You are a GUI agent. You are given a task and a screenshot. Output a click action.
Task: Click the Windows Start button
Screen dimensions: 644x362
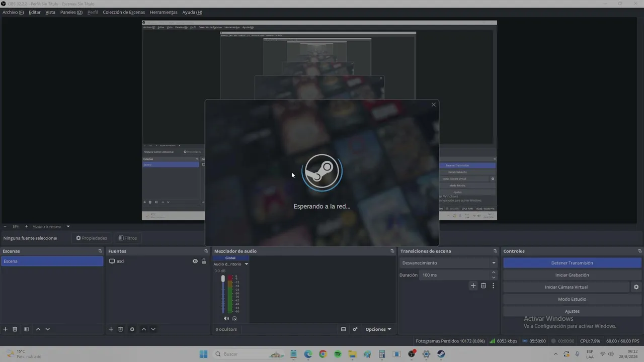point(203,354)
